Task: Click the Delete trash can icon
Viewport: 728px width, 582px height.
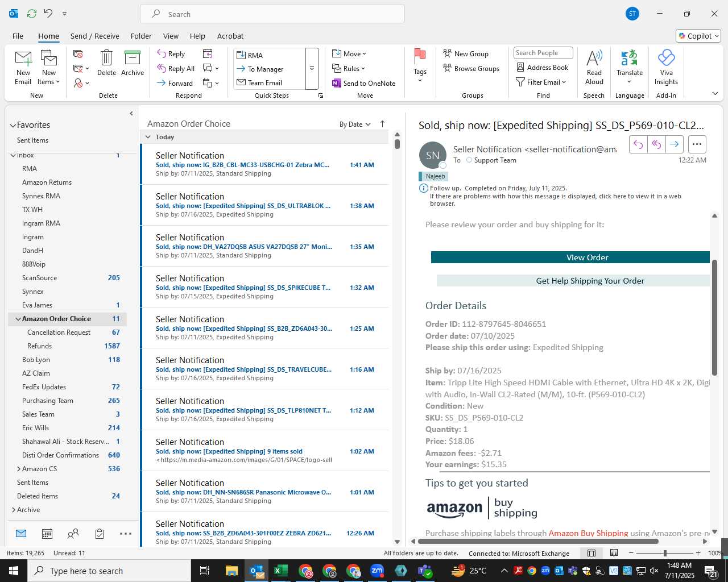Action: [106, 63]
